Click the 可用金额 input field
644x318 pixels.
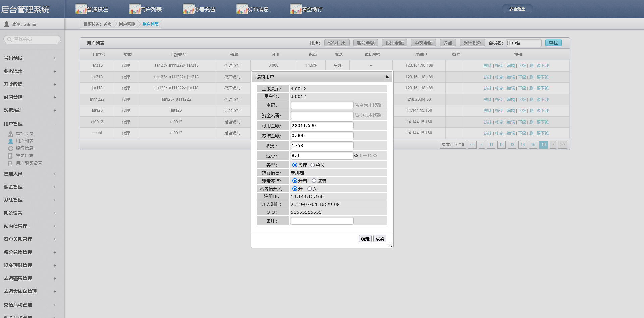click(322, 126)
